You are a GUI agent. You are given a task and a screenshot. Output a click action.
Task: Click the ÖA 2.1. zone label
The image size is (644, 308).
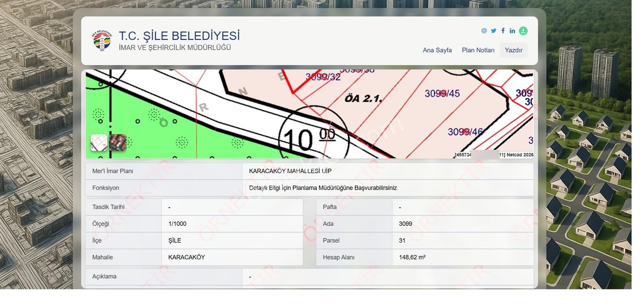click(363, 98)
